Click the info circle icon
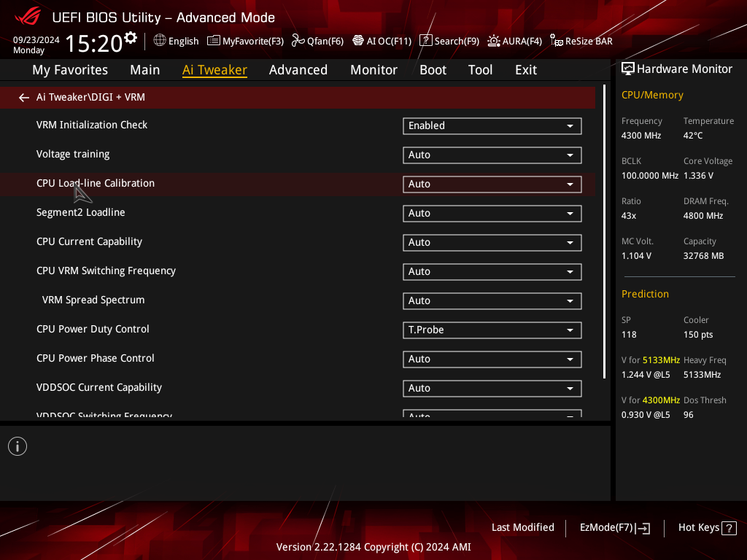 point(18,446)
